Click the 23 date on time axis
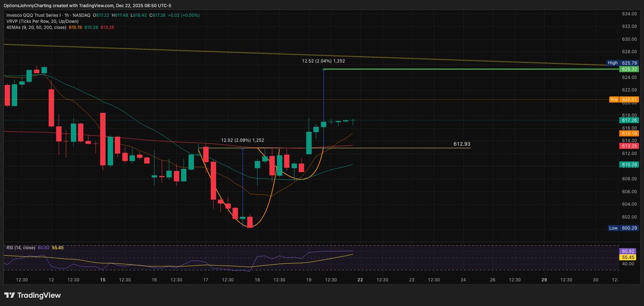Image resolution: width=644 pixels, height=306 pixels. (x=412, y=280)
